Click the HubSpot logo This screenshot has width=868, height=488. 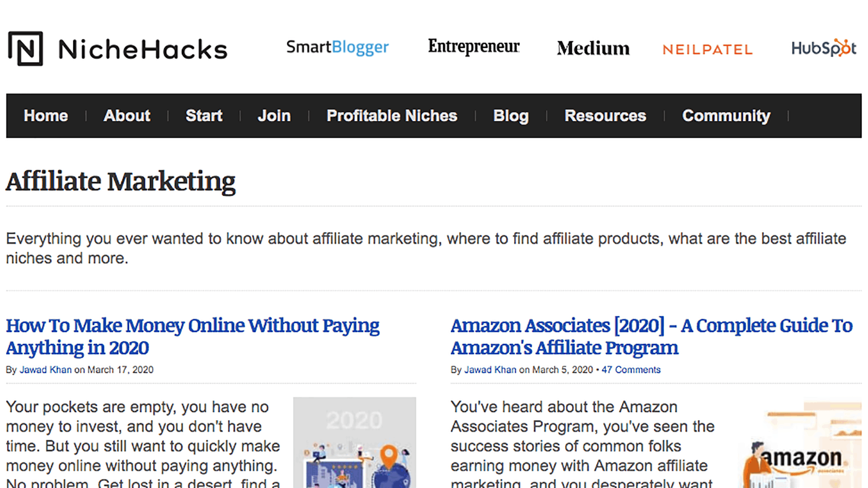point(823,47)
